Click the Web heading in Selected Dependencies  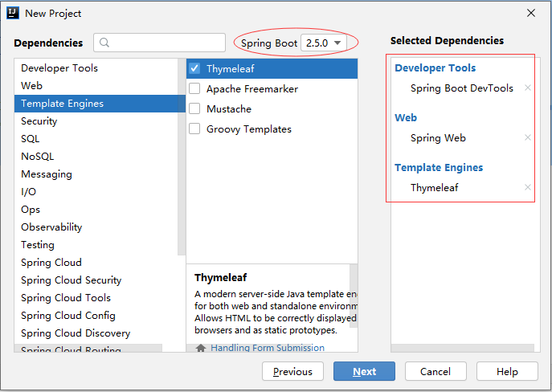tap(406, 117)
